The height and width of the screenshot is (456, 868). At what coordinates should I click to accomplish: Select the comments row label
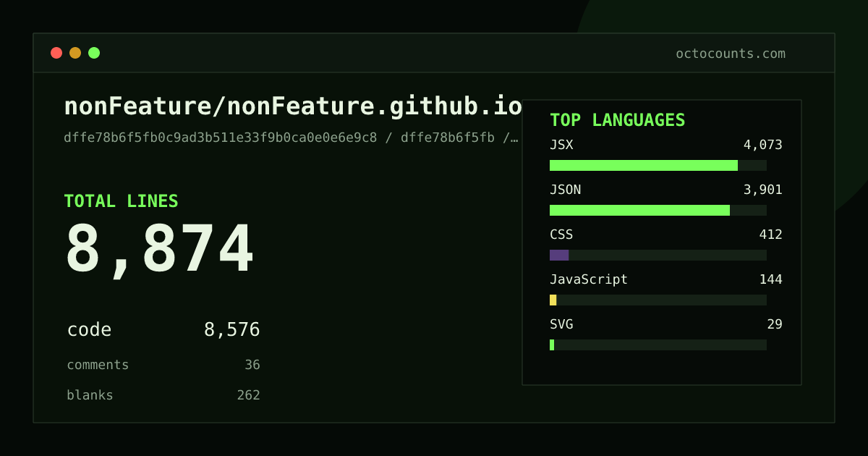point(98,365)
